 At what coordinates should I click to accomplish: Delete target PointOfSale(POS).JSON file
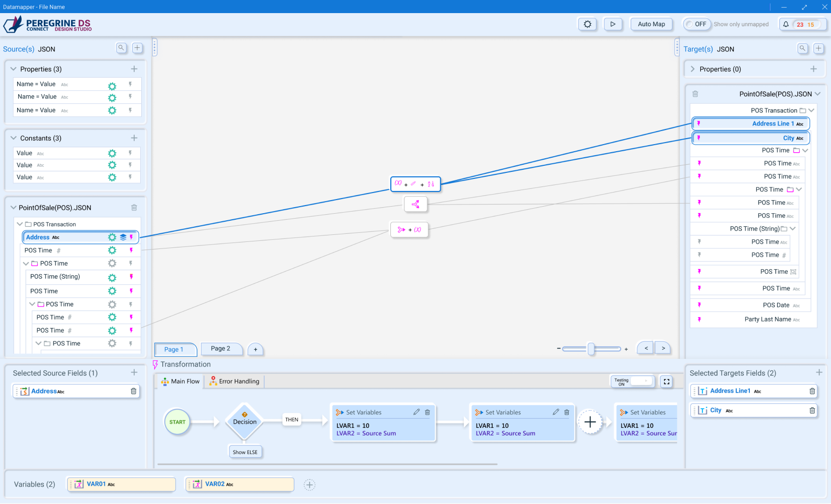tap(695, 94)
